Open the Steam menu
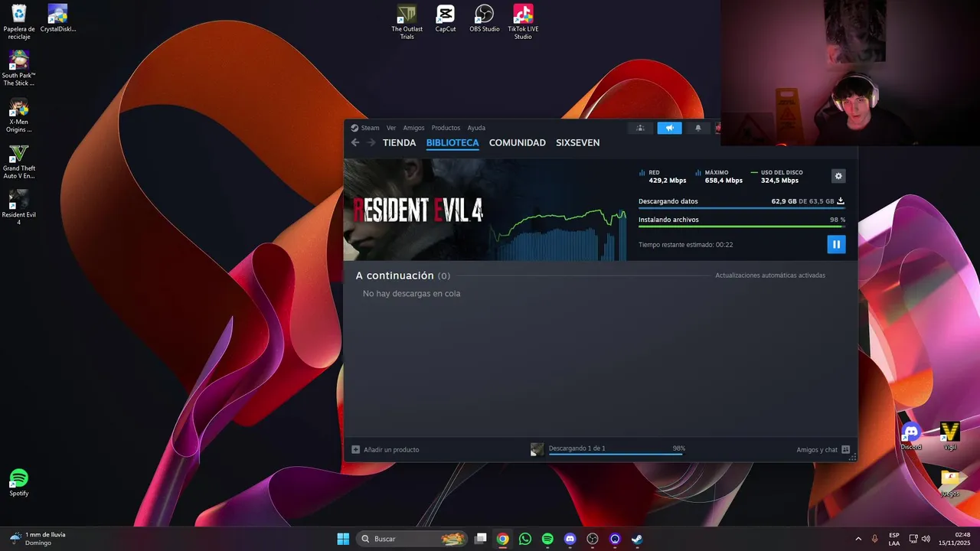 (365, 128)
